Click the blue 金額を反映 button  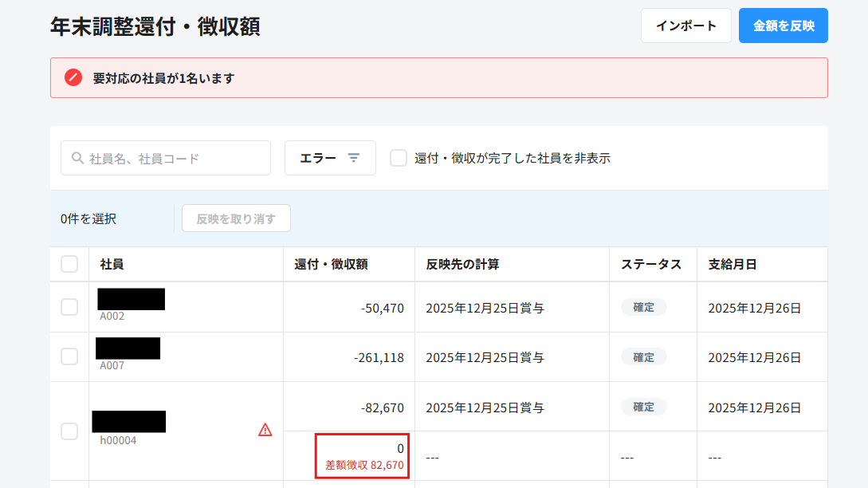pyautogui.click(x=783, y=26)
